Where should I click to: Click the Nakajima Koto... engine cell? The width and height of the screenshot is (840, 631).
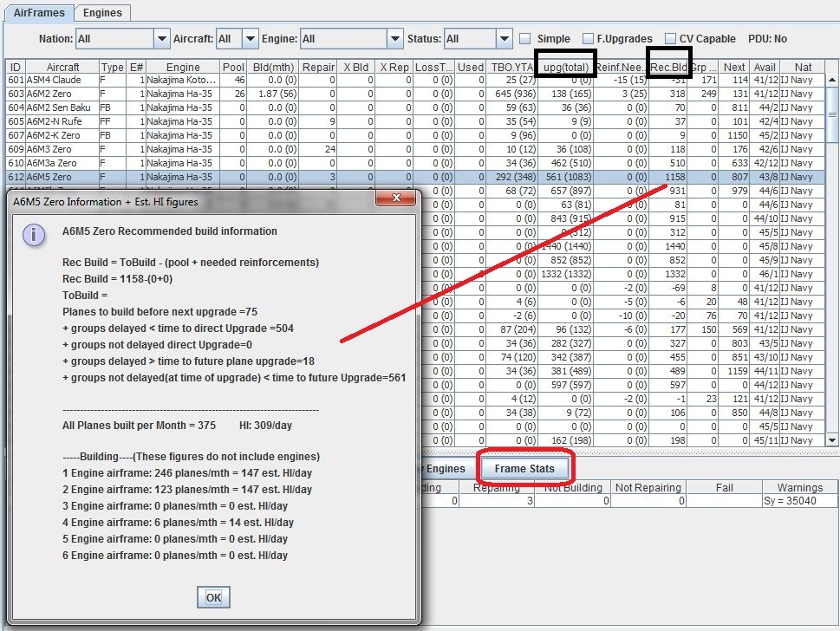click(181, 80)
